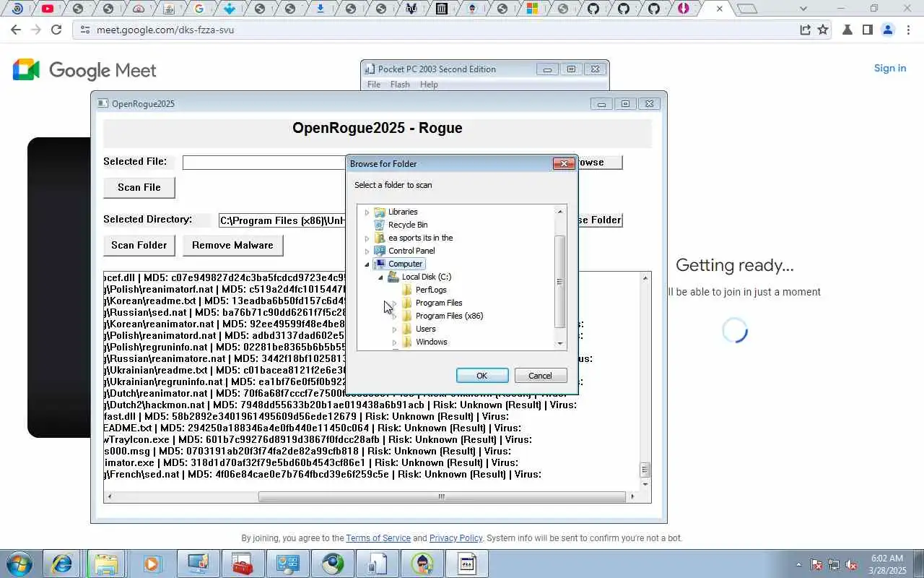924x578 pixels.
Task: Open the Privacy Policy link
Action: point(456,538)
